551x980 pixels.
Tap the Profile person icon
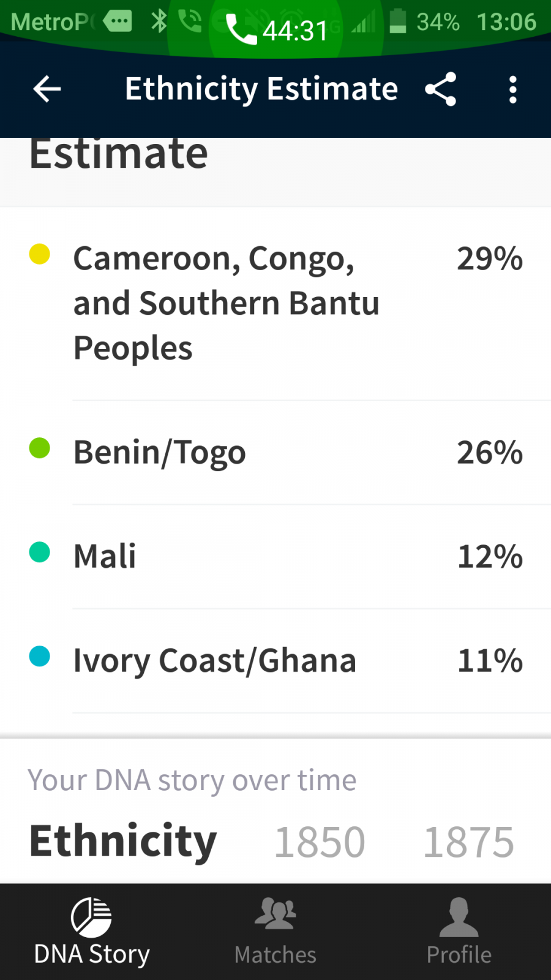point(459,917)
